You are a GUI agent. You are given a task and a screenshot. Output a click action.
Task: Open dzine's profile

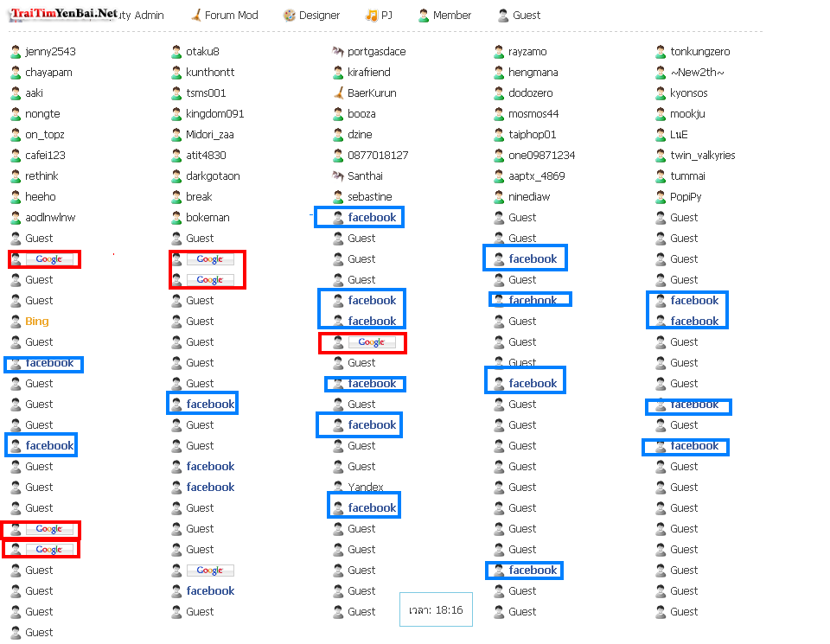click(x=360, y=134)
